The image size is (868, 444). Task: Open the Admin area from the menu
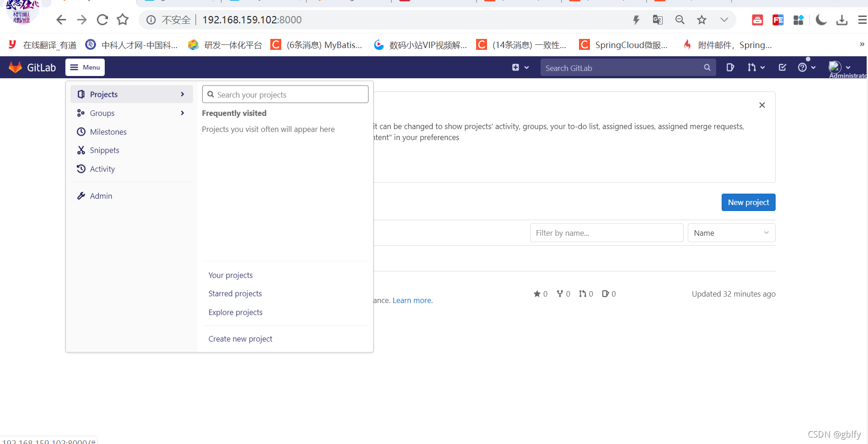coord(101,195)
